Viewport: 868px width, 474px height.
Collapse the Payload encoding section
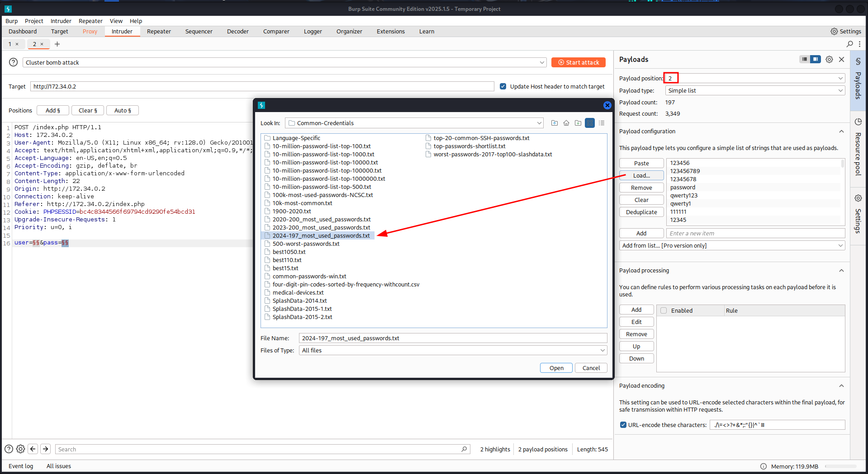(841, 386)
